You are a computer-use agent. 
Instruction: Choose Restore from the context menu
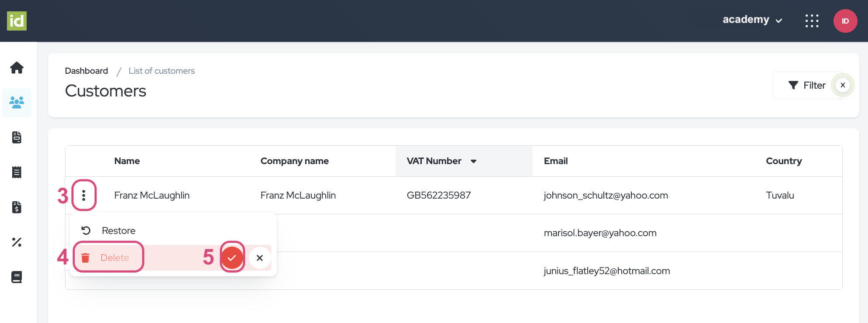click(x=118, y=230)
